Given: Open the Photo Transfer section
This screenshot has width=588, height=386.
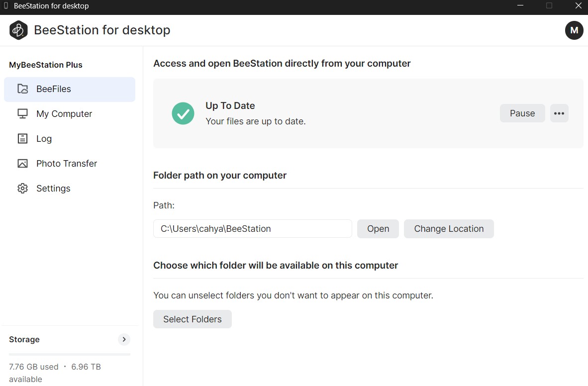Looking at the screenshot, I should coord(69,164).
